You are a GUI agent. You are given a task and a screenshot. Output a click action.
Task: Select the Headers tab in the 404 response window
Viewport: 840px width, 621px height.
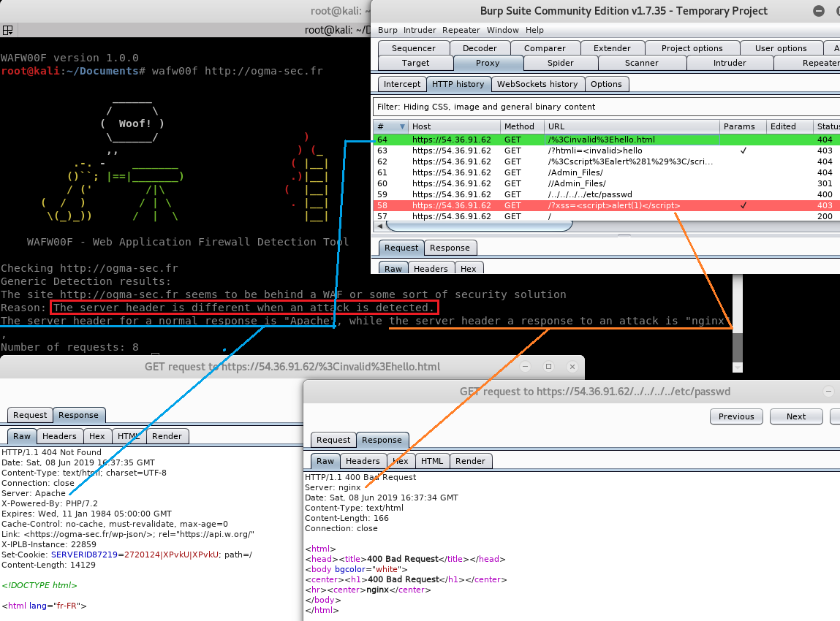(x=59, y=436)
